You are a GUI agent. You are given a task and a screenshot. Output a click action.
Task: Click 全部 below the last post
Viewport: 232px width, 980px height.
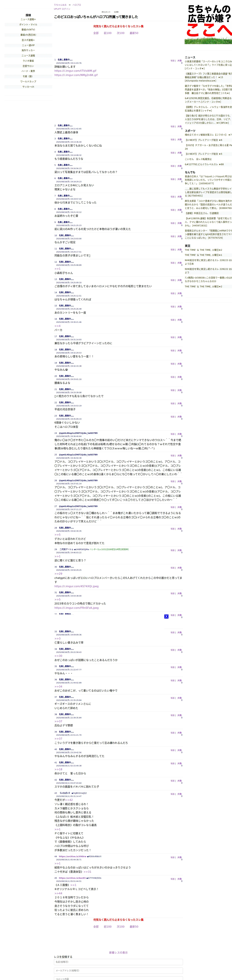click(x=96, y=927)
